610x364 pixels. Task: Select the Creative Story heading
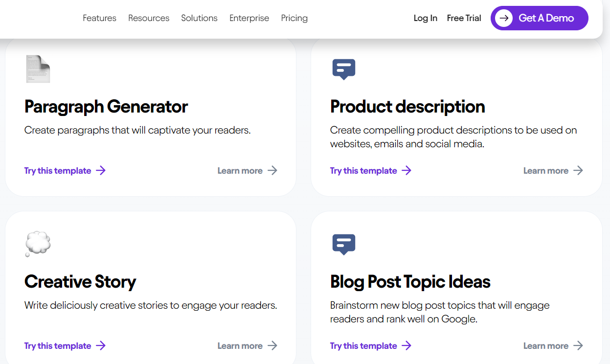click(x=80, y=282)
